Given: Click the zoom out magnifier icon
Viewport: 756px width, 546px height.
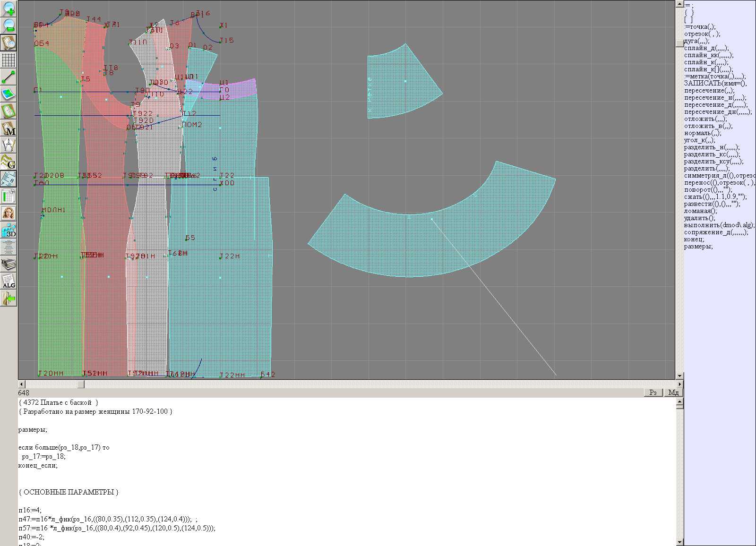Looking at the screenshot, I should (9, 25).
